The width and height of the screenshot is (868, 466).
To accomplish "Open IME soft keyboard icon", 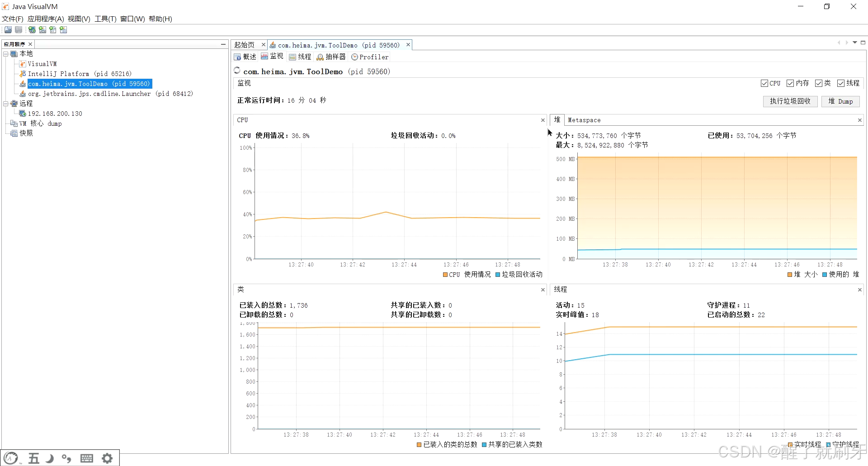I will coord(87,458).
